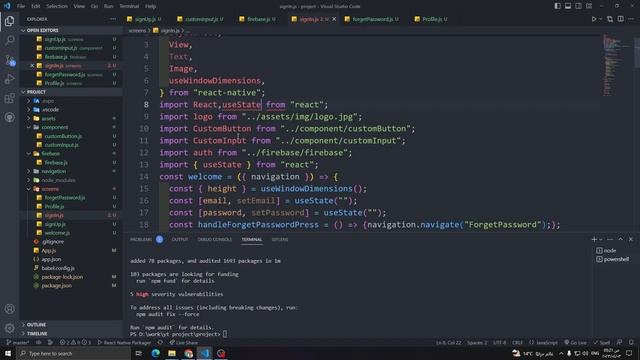This screenshot has height=360, width=640.
Task: Open the Manage gear in activity bar
Action: pos(9,328)
